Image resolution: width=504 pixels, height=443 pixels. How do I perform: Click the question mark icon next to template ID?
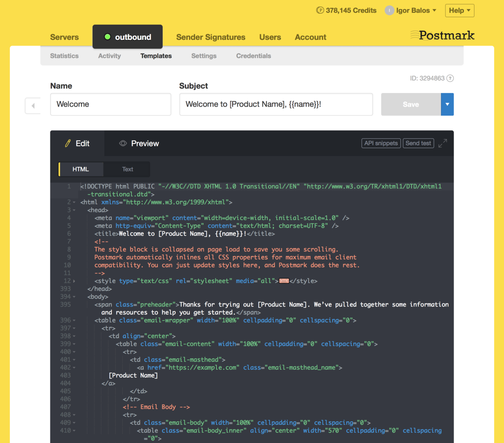450,78
